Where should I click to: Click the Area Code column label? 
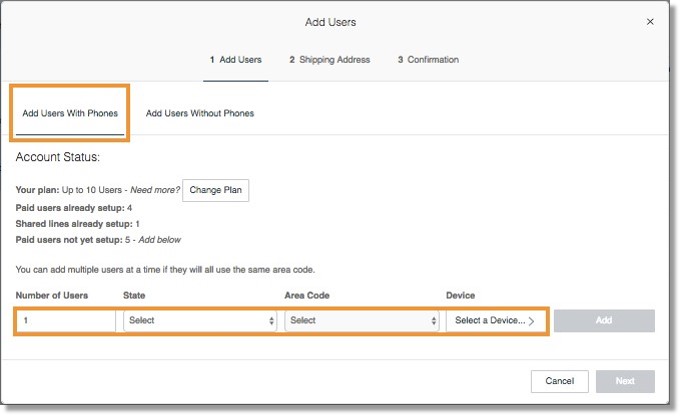pos(307,295)
